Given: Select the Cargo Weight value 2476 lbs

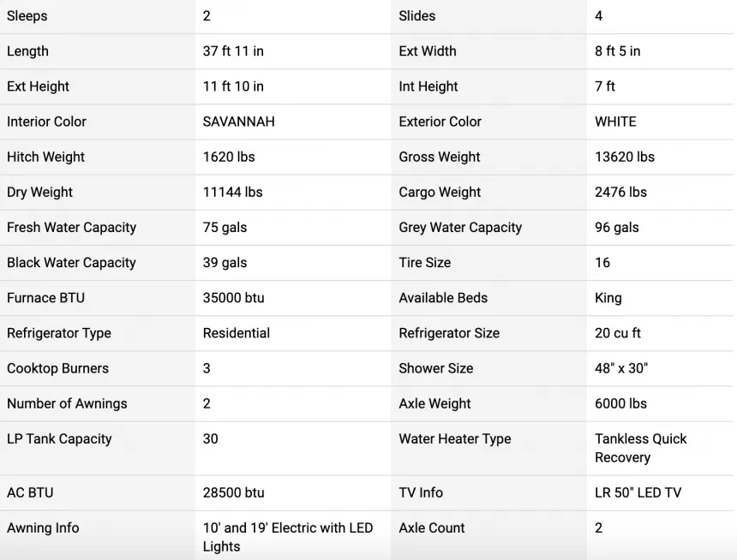Looking at the screenshot, I should pos(620,192).
